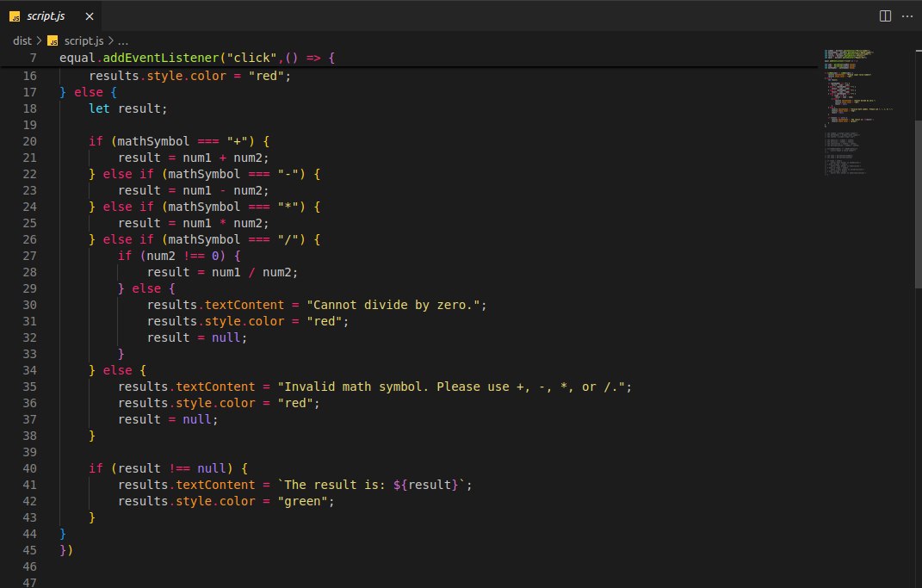Click the word mathSymbol on line 20
922x588 pixels.
pyautogui.click(x=152, y=141)
